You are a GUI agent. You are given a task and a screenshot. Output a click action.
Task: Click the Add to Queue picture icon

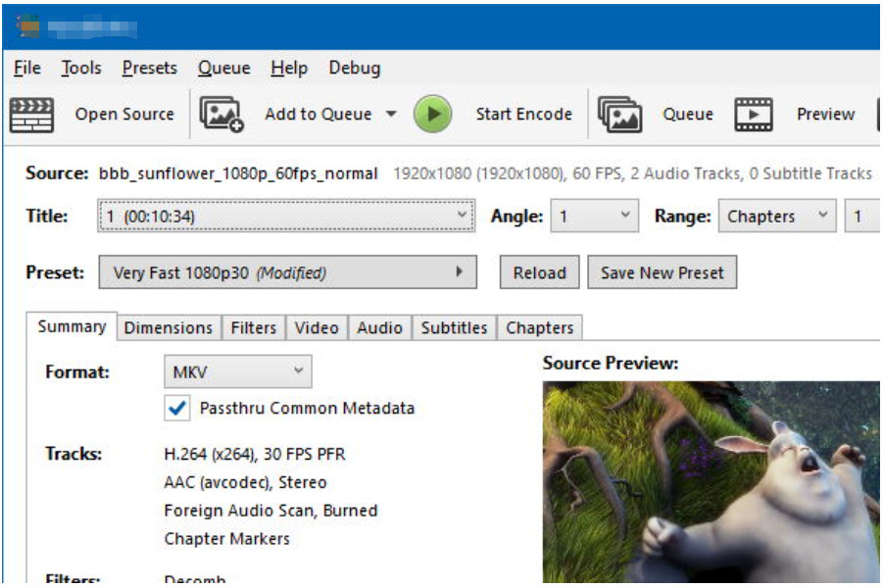[221, 115]
